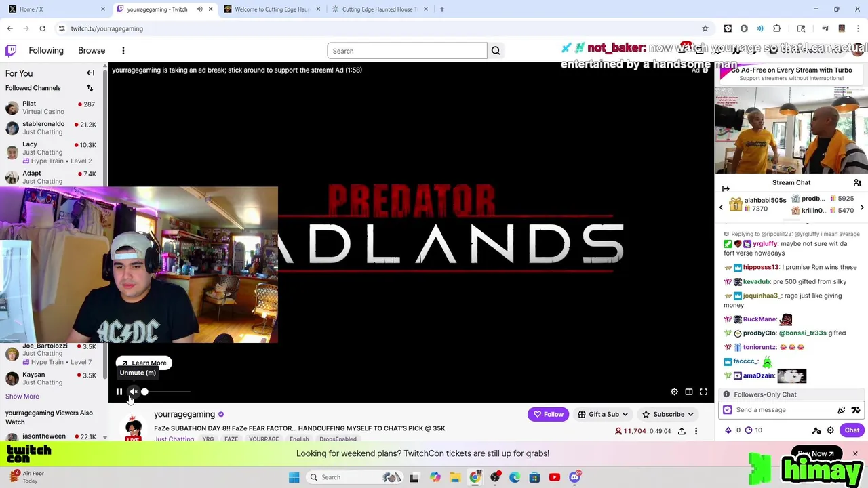The image size is (868, 488).
Task: Click the Twitch home logo
Action: click(x=11, y=51)
